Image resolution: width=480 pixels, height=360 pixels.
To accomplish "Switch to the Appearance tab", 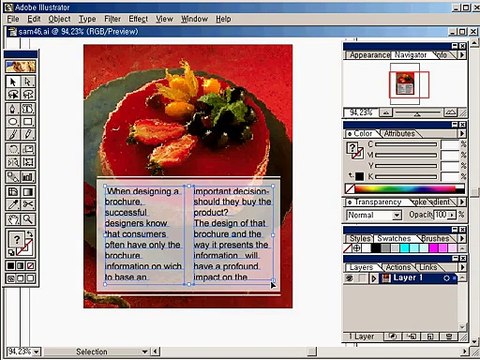I will pos(369,55).
